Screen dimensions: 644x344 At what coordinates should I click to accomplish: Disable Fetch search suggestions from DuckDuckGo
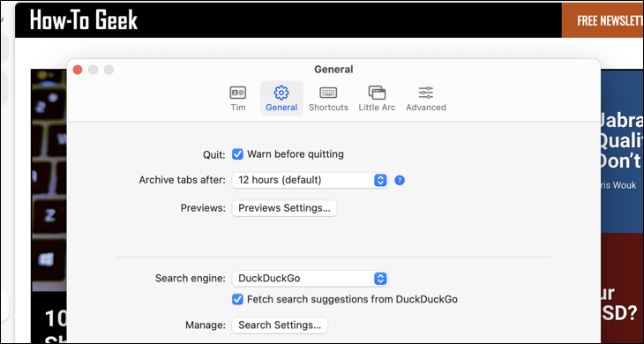[x=237, y=299]
